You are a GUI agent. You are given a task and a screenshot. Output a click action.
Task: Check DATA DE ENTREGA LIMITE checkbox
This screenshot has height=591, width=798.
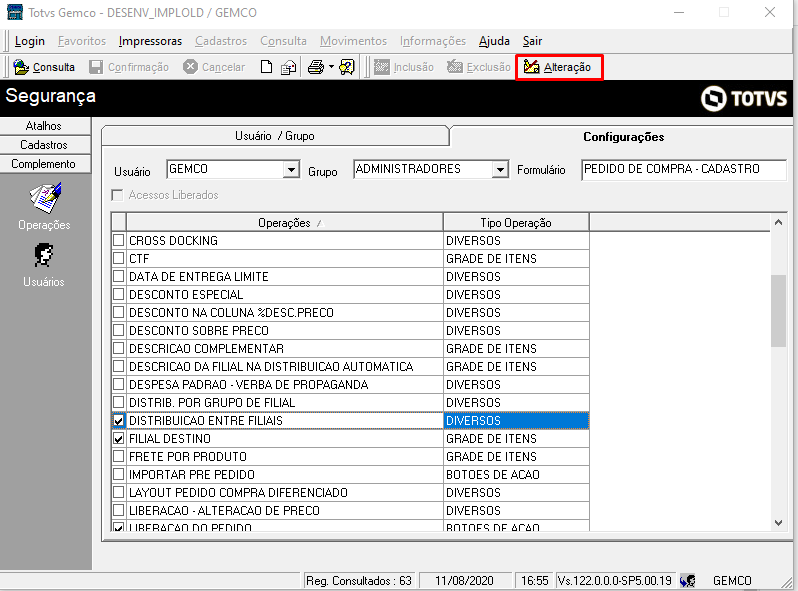119,276
